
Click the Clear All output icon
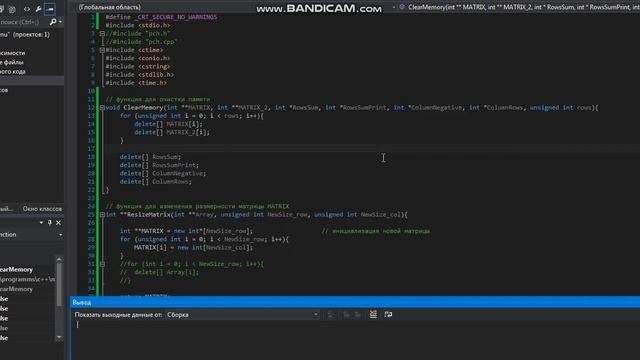(373, 314)
